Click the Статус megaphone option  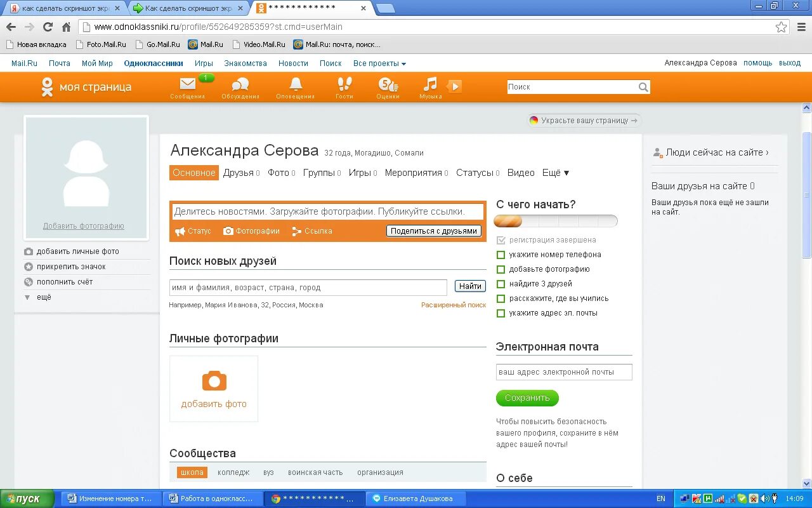[193, 231]
